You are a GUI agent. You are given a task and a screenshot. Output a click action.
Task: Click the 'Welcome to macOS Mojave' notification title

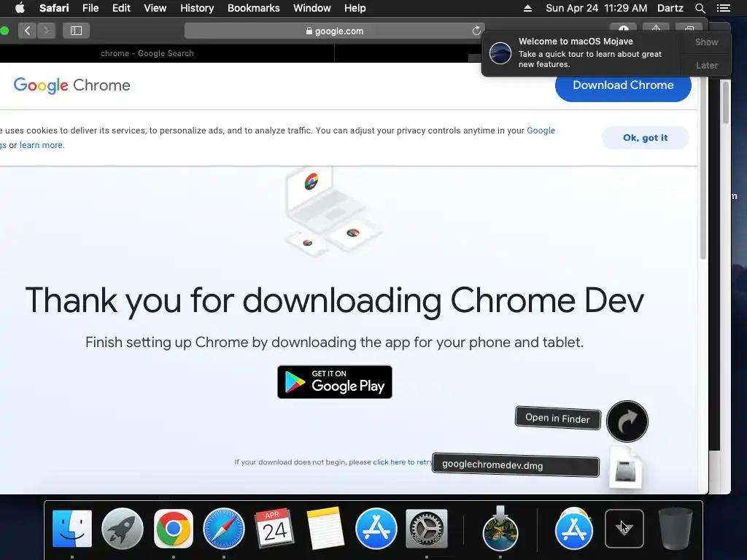tap(576, 42)
